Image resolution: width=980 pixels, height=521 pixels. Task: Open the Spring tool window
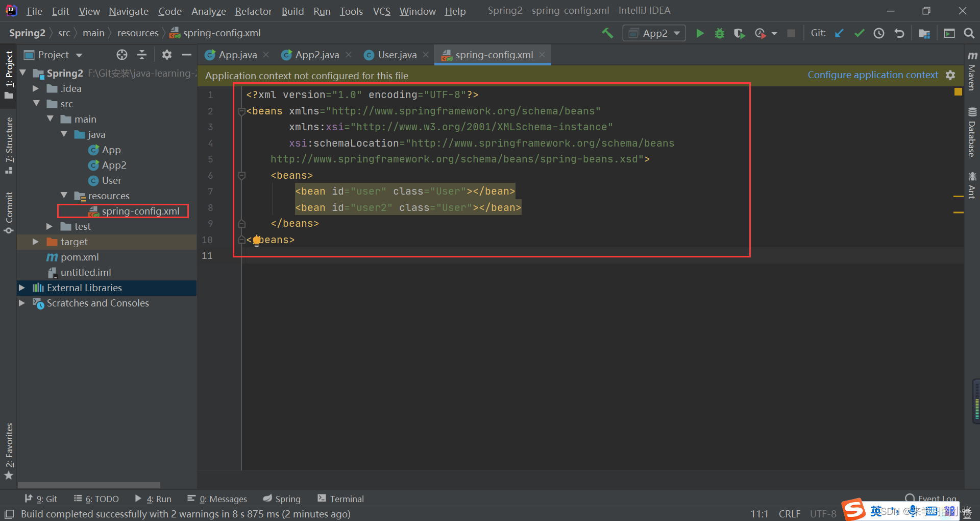[282, 499]
